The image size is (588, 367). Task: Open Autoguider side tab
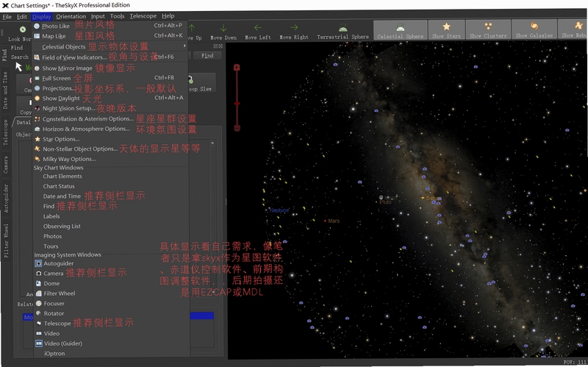click(x=5, y=198)
